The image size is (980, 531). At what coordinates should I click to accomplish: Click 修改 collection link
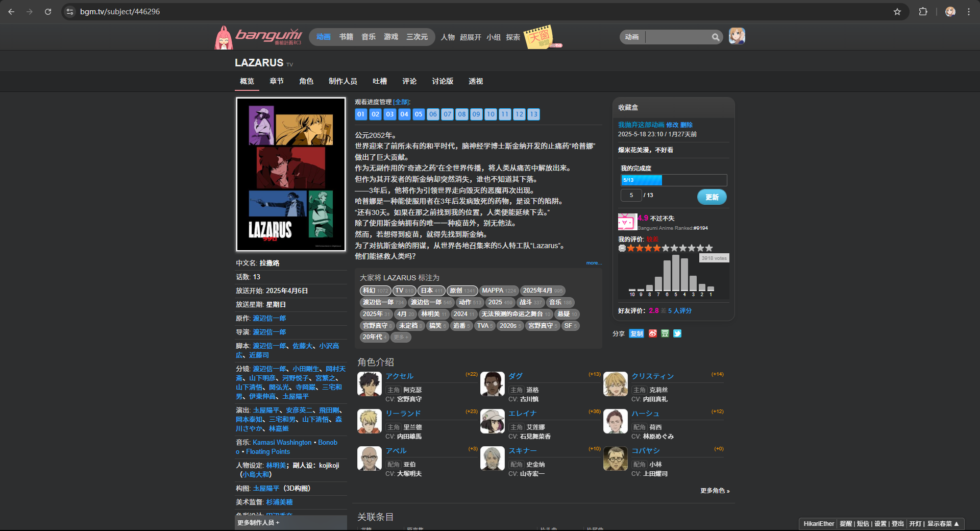(672, 125)
